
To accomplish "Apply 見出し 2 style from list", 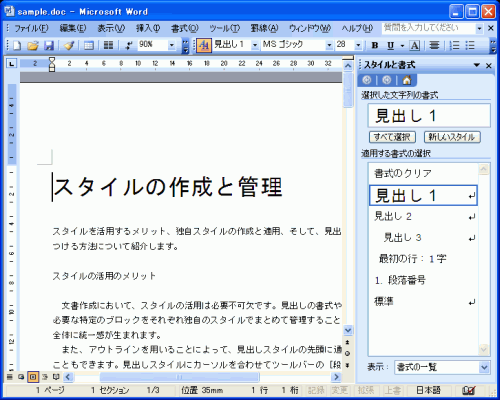I will point(423,217).
